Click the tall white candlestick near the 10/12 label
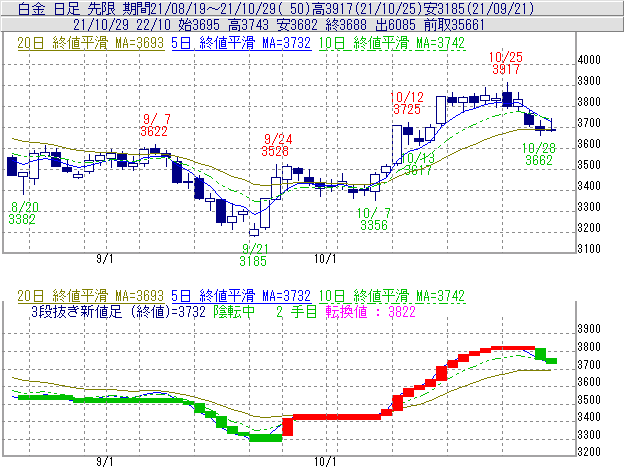Image resolution: width=624 pixels, height=475 pixels. (397, 144)
